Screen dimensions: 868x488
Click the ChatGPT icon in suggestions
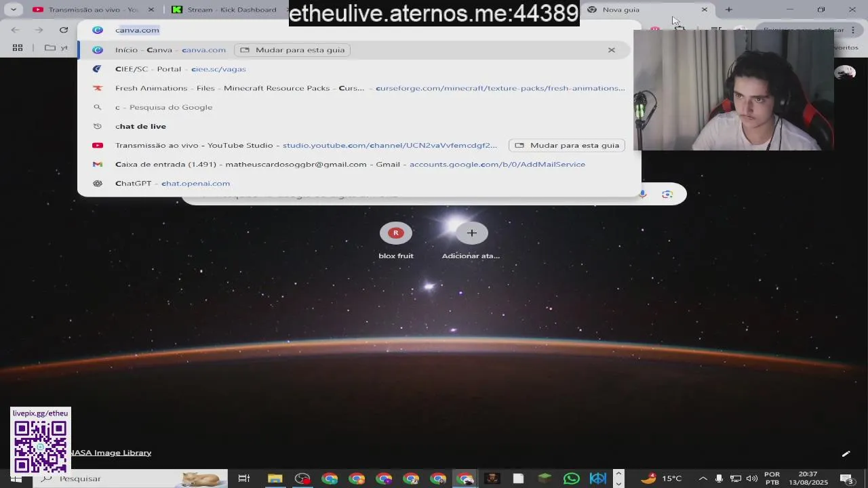[98, 183]
